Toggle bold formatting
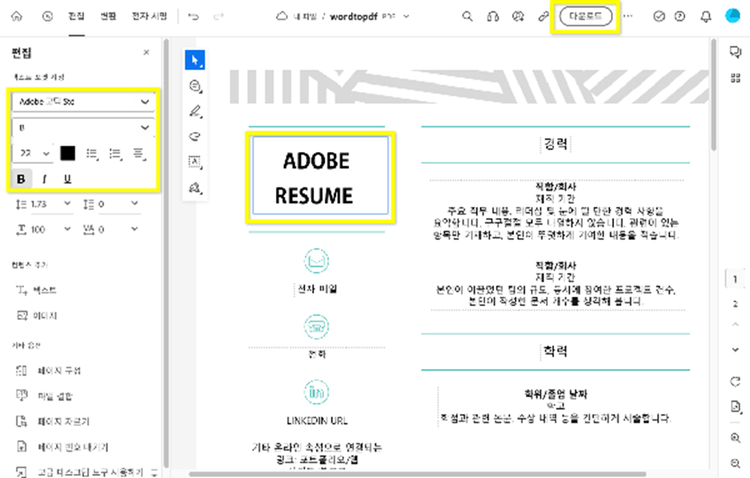Image resolution: width=750 pixels, height=478 pixels. pyautogui.click(x=21, y=179)
